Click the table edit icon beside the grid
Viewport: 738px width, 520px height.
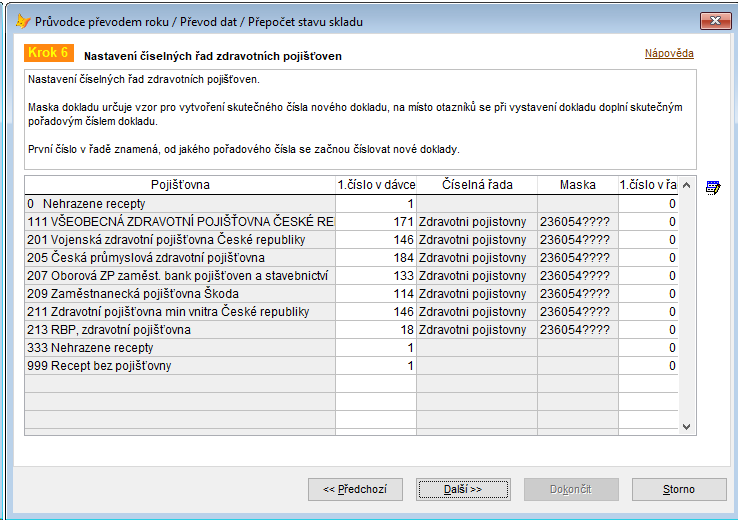713,187
